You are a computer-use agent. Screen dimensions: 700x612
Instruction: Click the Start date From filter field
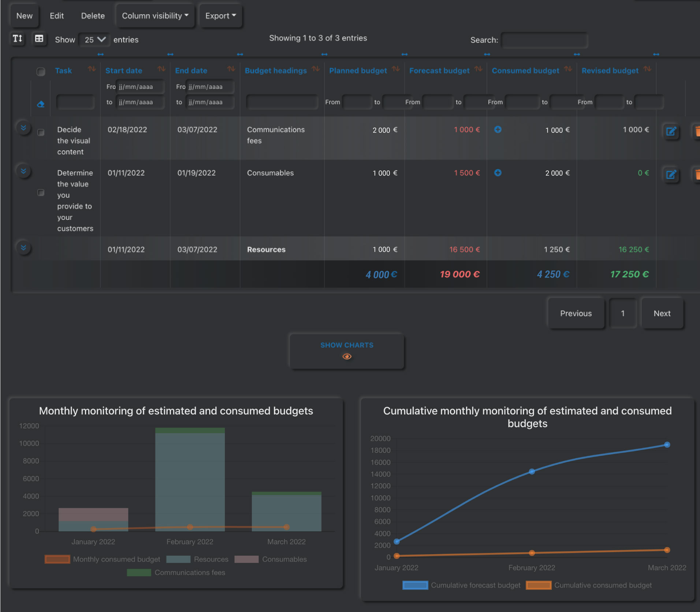tap(140, 87)
